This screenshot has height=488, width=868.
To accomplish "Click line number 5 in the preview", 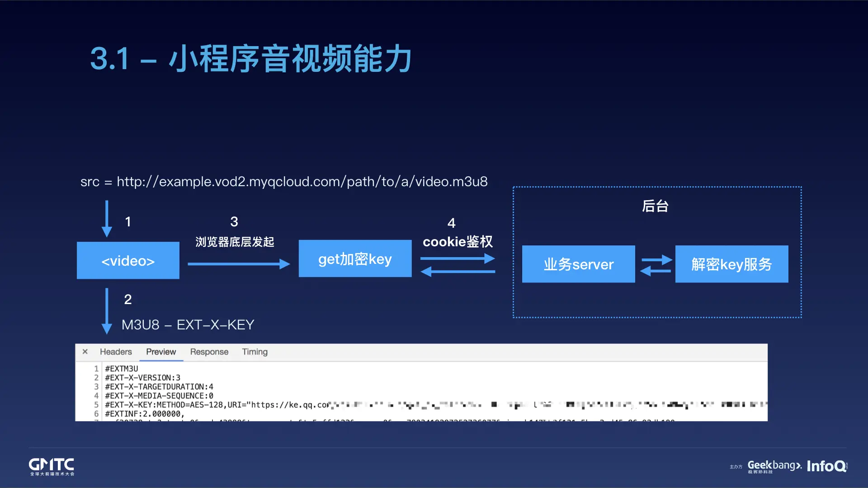I will 96,404.
